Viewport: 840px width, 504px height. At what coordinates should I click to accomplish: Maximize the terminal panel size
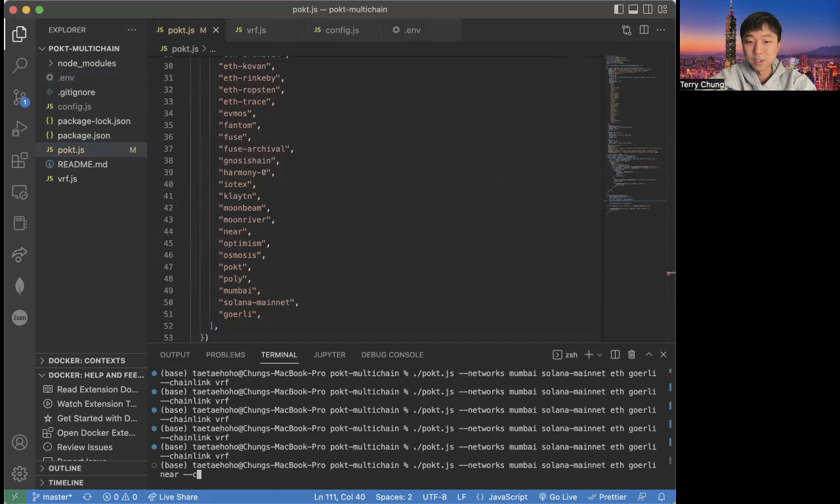(648, 354)
